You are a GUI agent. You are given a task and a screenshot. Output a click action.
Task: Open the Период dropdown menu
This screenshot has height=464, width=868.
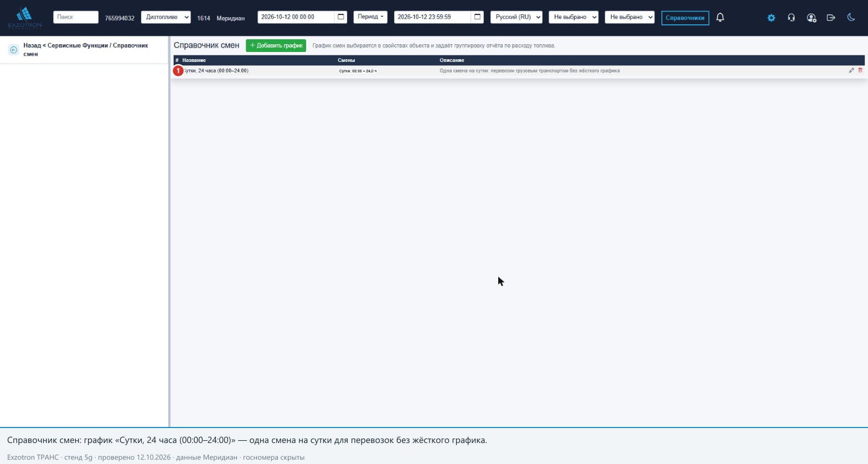(x=370, y=17)
